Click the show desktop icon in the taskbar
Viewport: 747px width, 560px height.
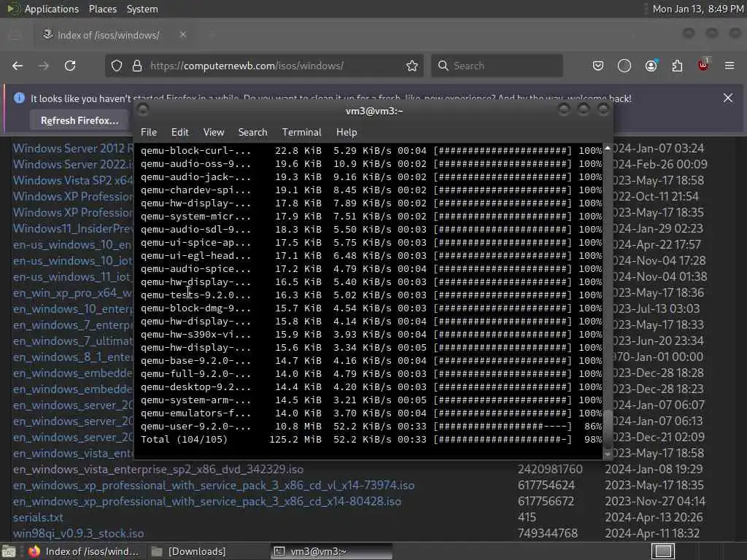(x=9, y=551)
